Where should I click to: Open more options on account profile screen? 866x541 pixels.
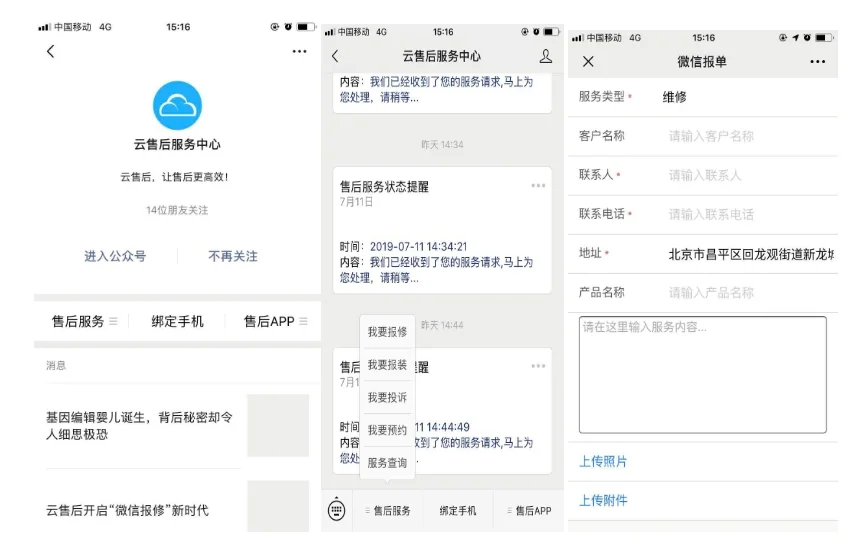(299, 51)
